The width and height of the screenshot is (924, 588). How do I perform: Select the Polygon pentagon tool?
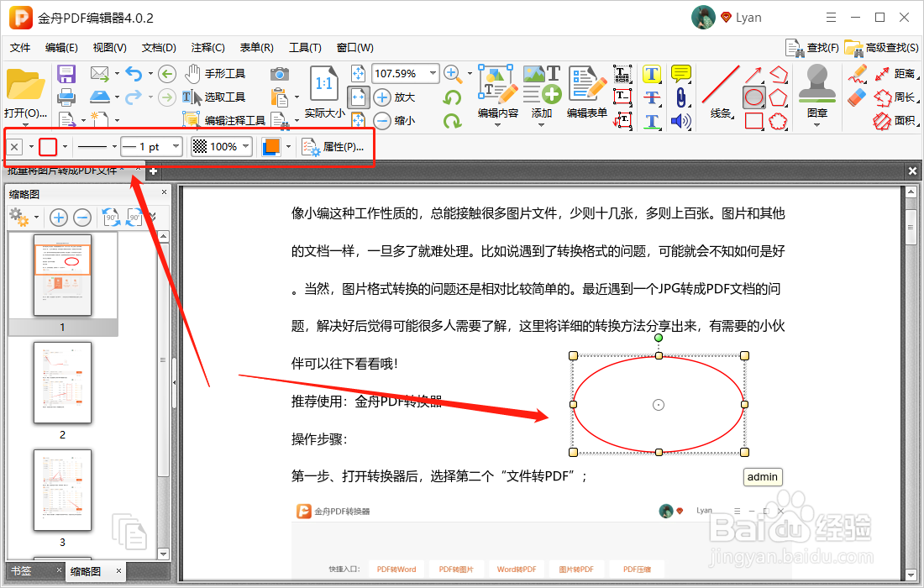779,97
